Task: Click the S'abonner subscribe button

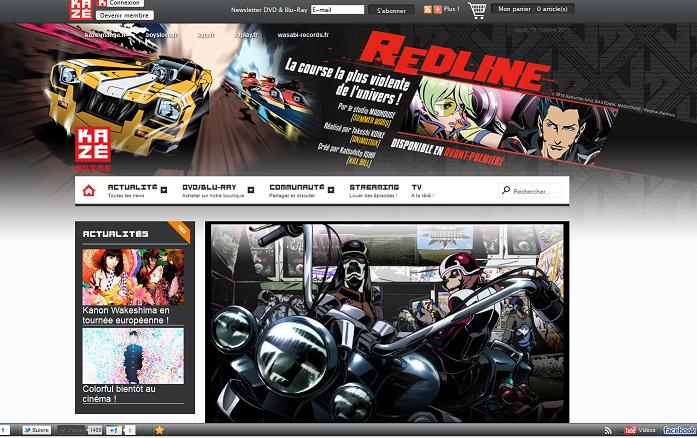Action: [391, 10]
